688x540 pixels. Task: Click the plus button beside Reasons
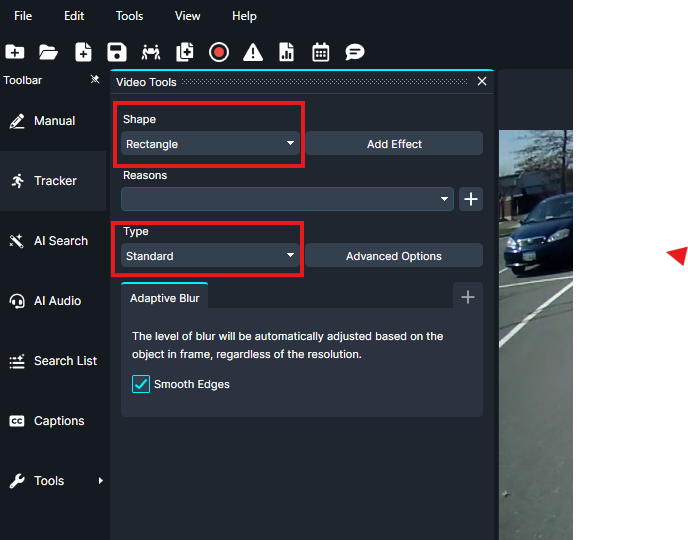[x=471, y=199]
